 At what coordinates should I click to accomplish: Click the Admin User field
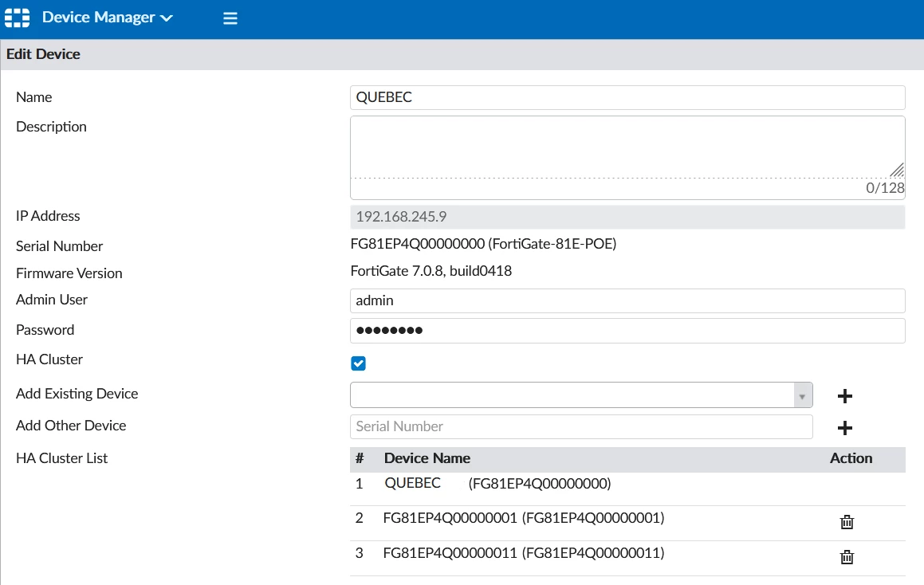pyautogui.click(x=627, y=300)
